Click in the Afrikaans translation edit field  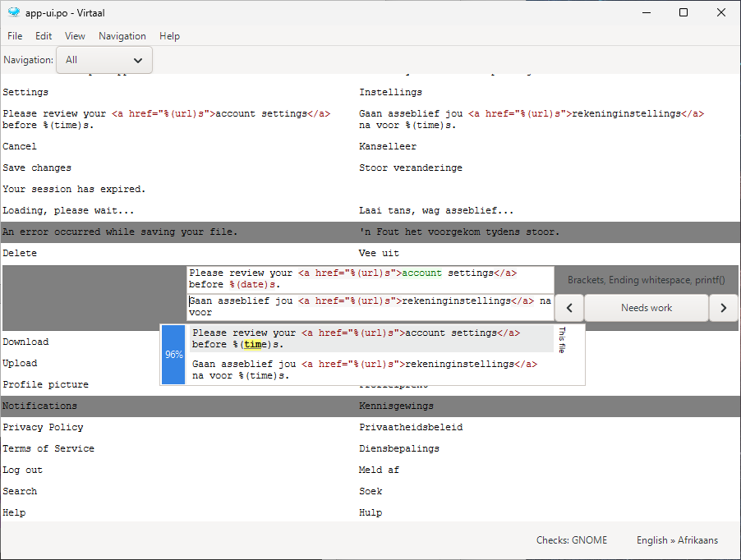(370, 307)
